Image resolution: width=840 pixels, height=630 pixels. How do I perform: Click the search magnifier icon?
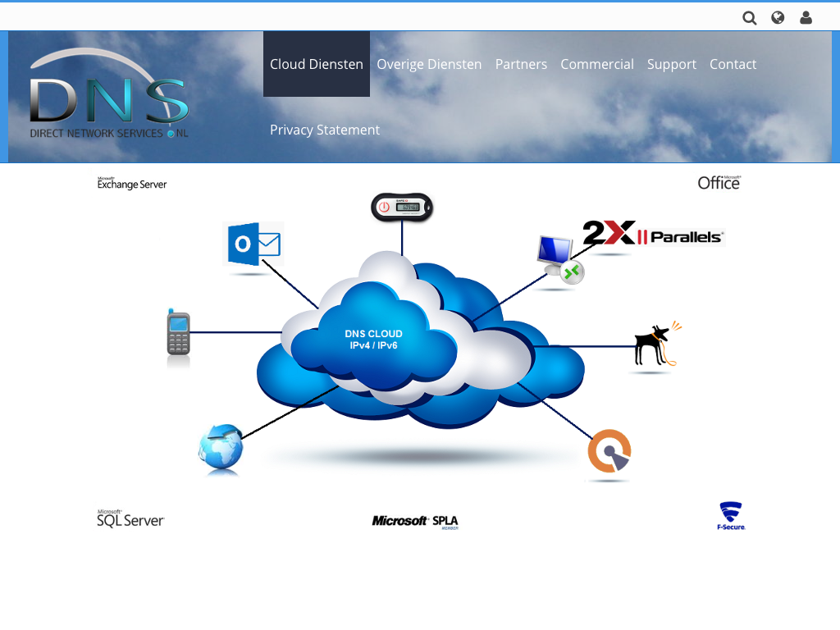(749, 18)
